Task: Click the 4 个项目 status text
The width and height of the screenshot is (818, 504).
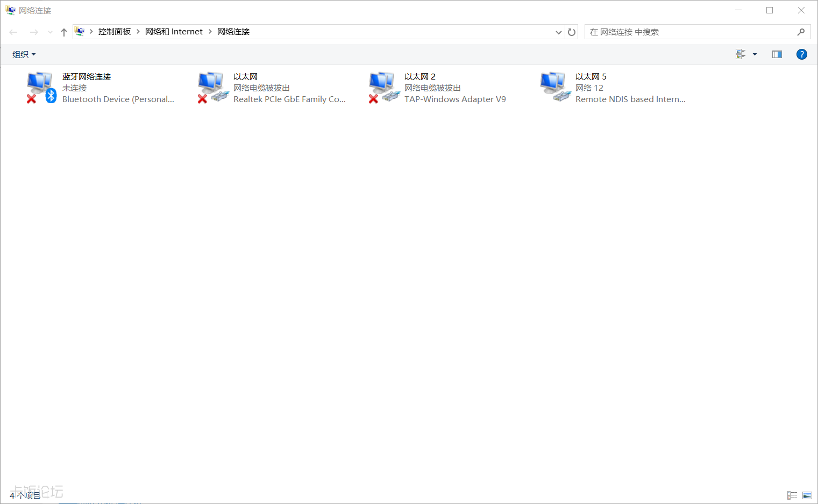Action: (26, 495)
